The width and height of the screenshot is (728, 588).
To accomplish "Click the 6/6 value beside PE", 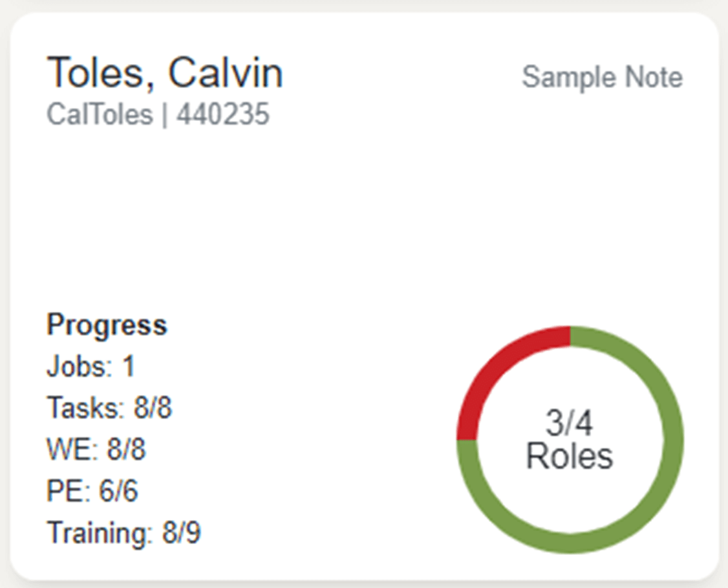I will click(x=118, y=492).
